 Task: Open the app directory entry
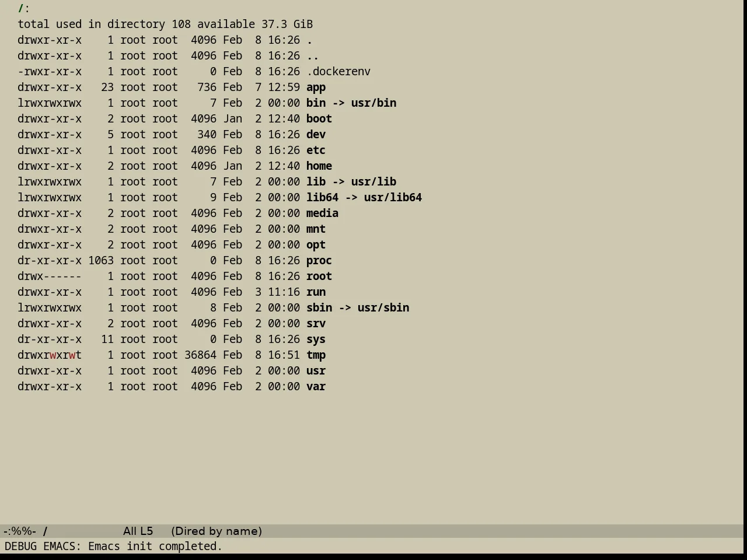click(x=316, y=87)
